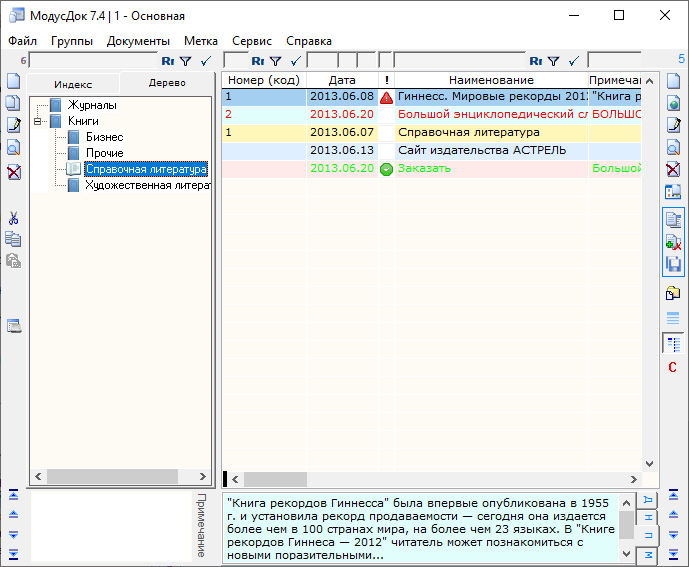
Task: Toggle the tree view mode icon on right
Action: [x=673, y=344]
